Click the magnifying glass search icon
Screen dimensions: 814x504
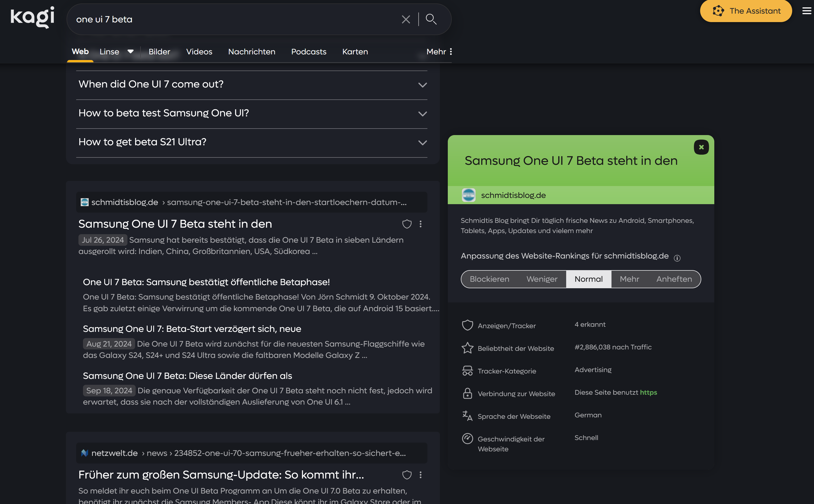(431, 19)
